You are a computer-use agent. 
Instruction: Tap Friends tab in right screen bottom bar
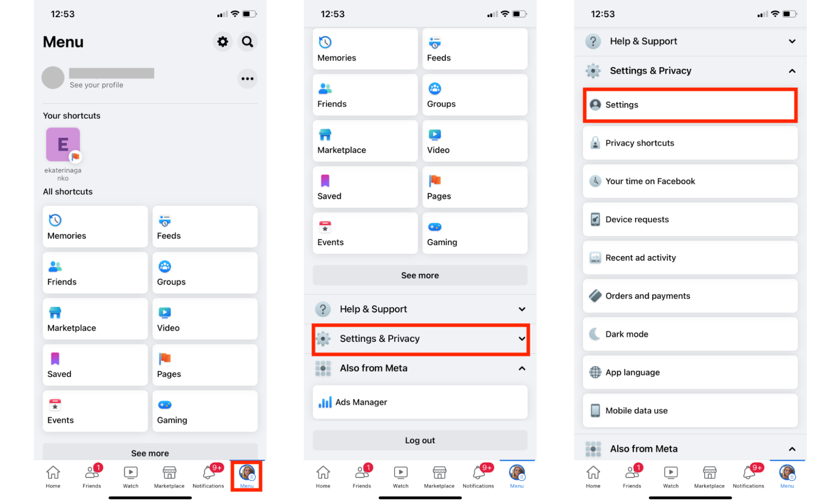(632, 477)
